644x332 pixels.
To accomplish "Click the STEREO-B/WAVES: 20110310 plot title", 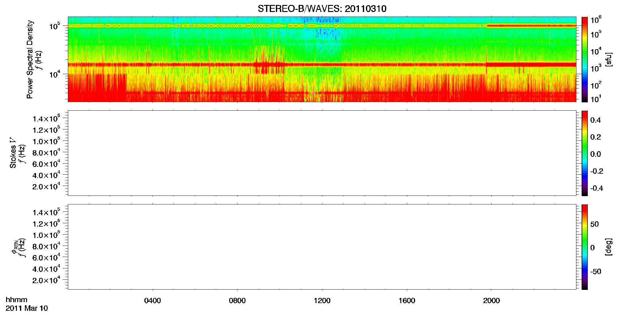I will (322, 9).
